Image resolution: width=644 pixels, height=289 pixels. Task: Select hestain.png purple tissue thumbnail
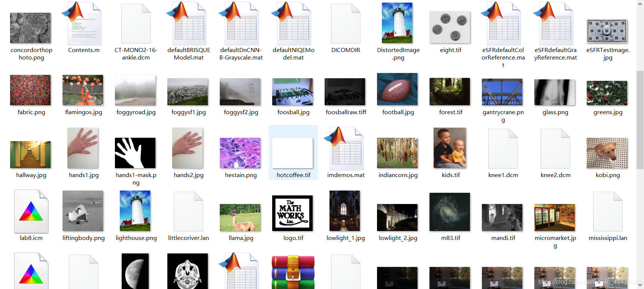(x=240, y=153)
